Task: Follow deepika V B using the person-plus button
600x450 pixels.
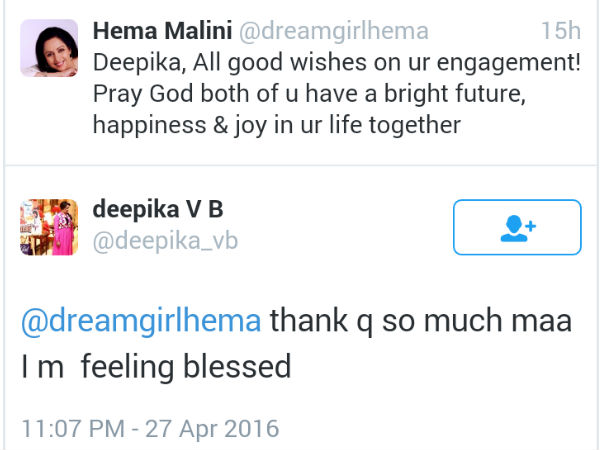Action: tap(517, 227)
